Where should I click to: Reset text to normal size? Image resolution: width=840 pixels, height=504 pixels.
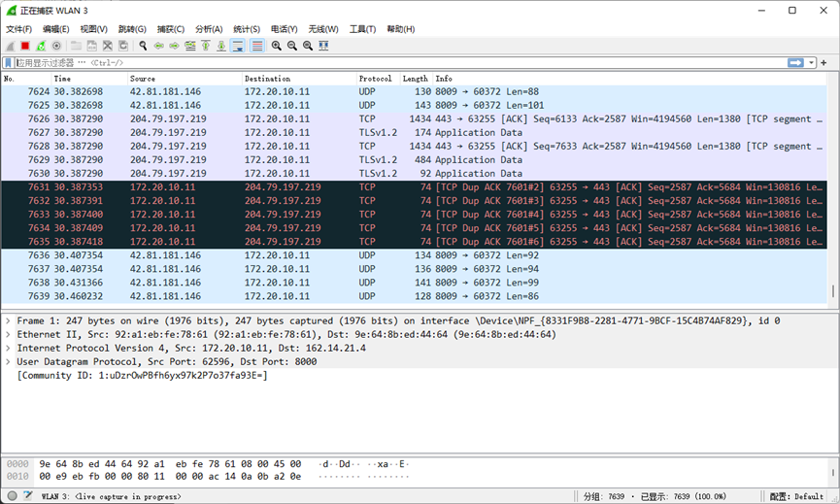click(308, 46)
